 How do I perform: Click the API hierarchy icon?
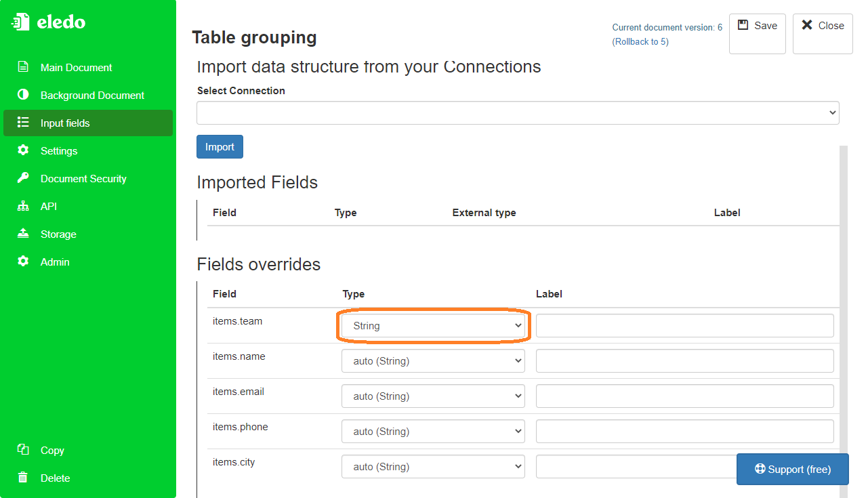pos(24,206)
